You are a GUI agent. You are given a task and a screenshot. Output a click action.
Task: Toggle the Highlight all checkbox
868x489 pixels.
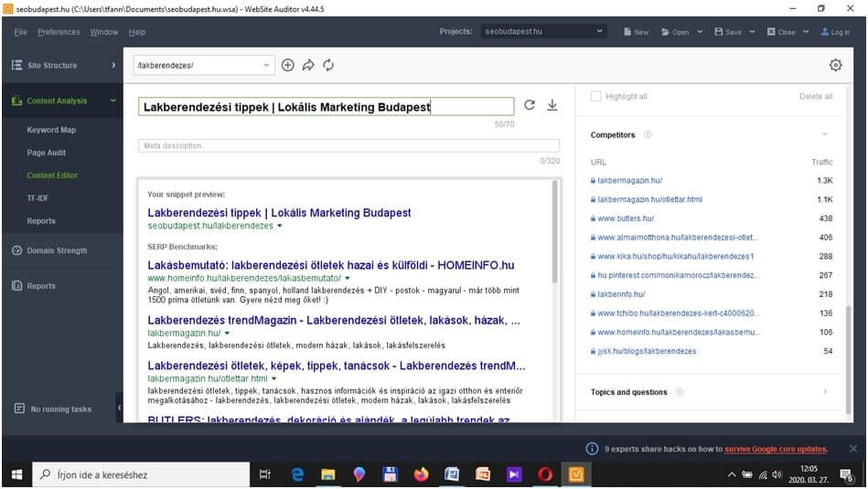coord(595,96)
